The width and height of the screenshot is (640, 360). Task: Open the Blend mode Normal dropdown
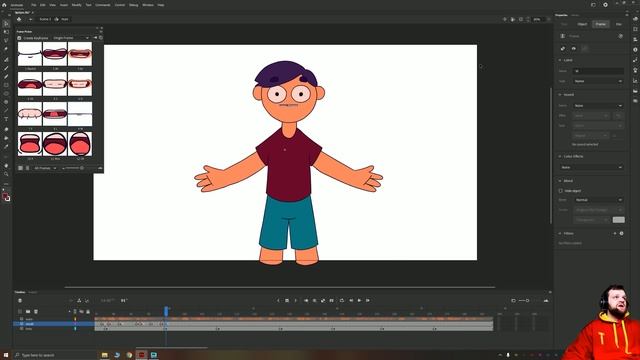point(598,200)
